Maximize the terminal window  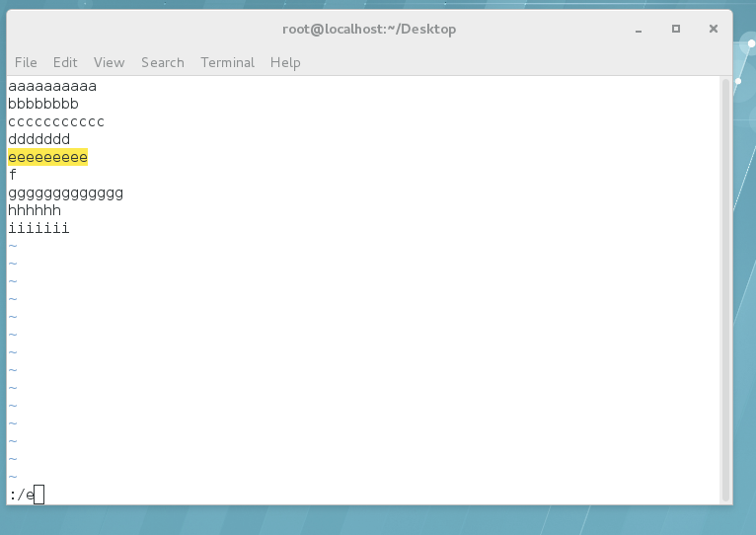[676, 29]
